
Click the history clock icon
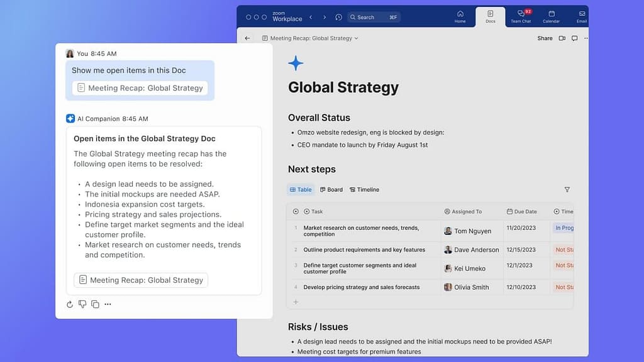coord(338,18)
